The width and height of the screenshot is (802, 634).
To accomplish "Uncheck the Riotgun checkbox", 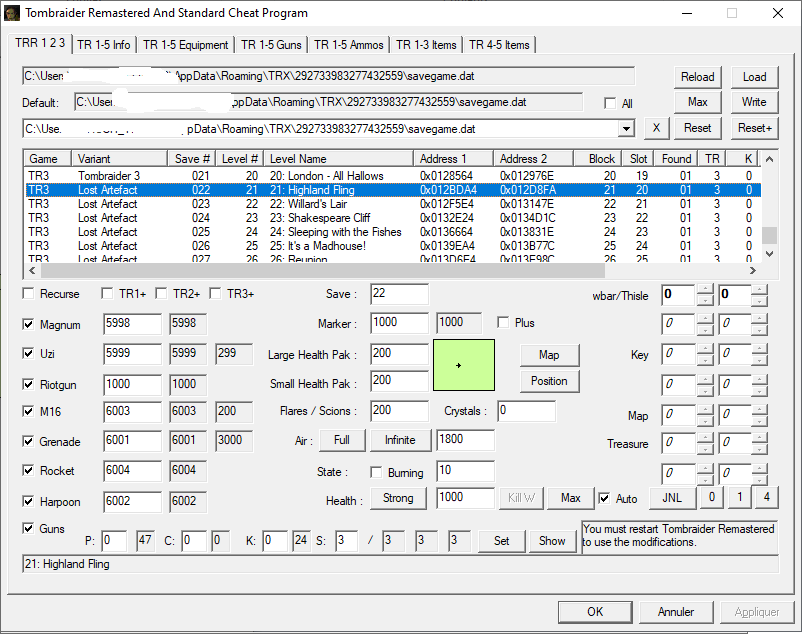I will 29,384.
